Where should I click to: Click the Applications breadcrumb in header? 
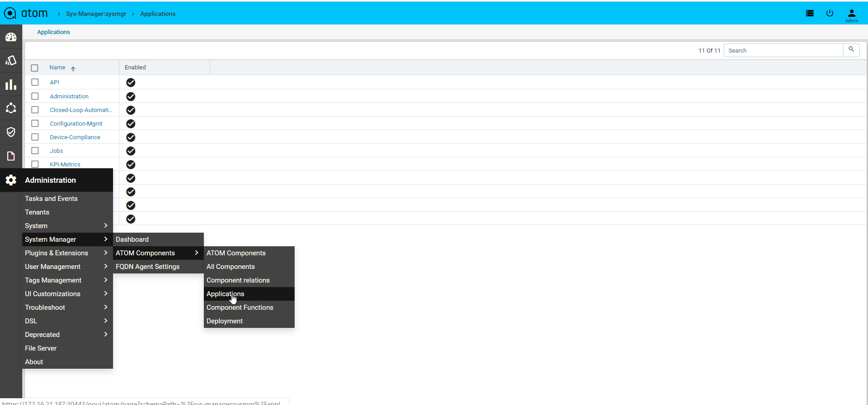tap(158, 14)
